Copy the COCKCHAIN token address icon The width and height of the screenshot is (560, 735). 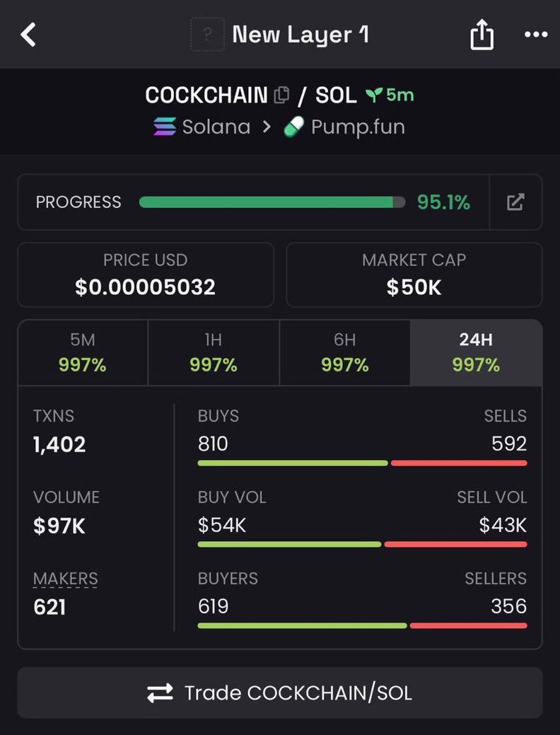pos(281,95)
